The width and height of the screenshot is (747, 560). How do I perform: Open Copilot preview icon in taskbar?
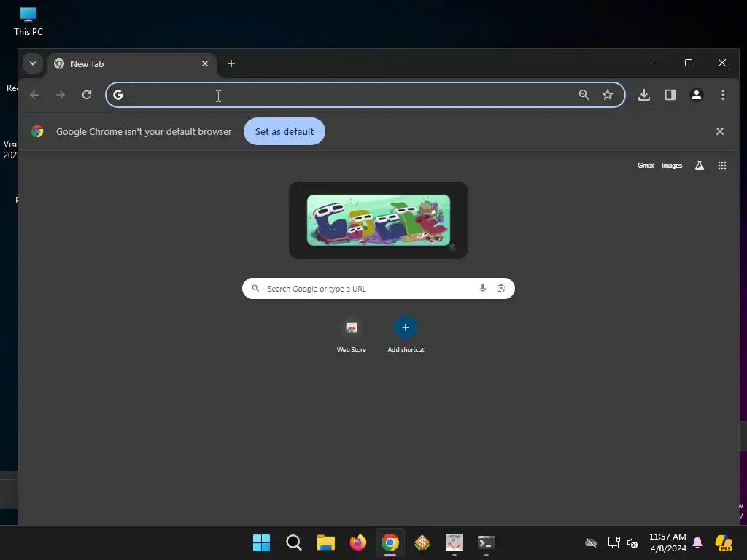tap(724, 542)
